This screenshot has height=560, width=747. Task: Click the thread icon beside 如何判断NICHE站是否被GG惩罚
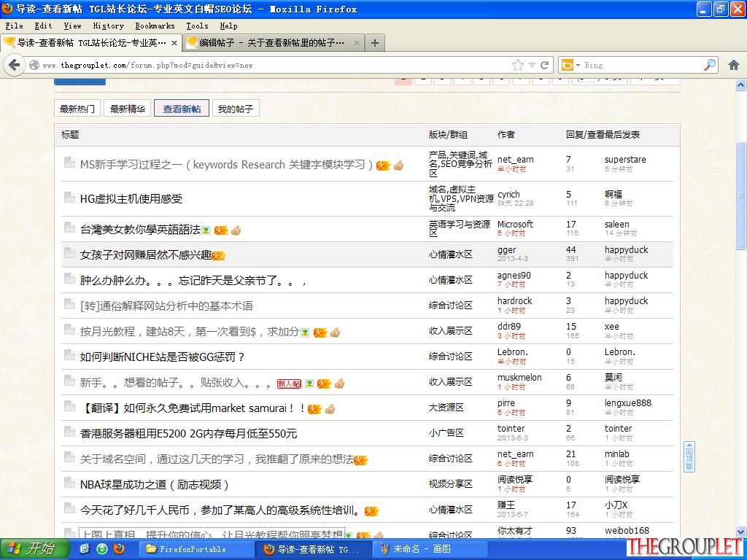pyautogui.click(x=69, y=355)
